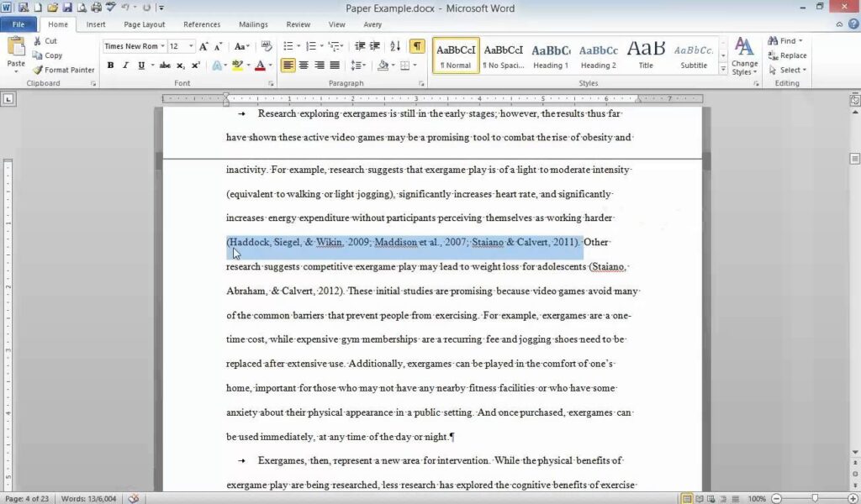Switch to the Insert tab
This screenshot has height=504, width=861.
96,24
